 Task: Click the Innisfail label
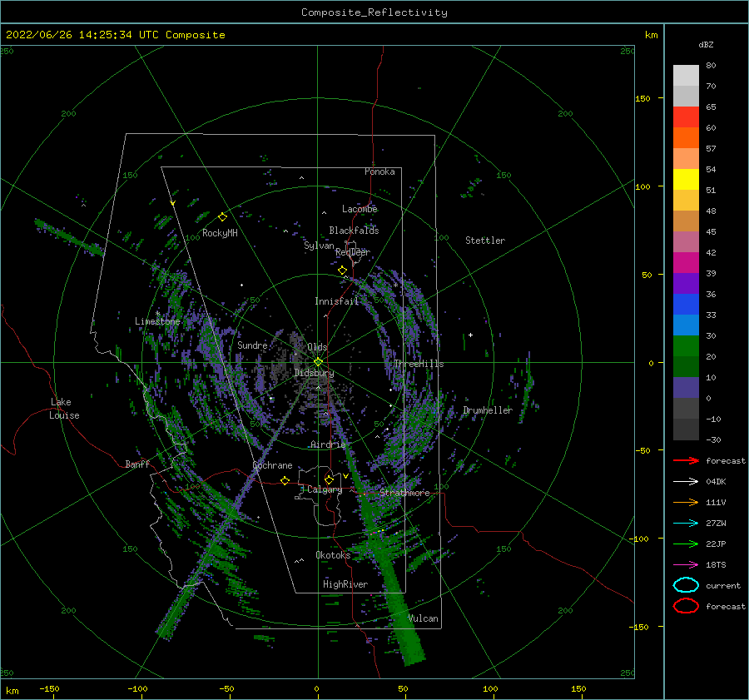[x=336, y=301]
